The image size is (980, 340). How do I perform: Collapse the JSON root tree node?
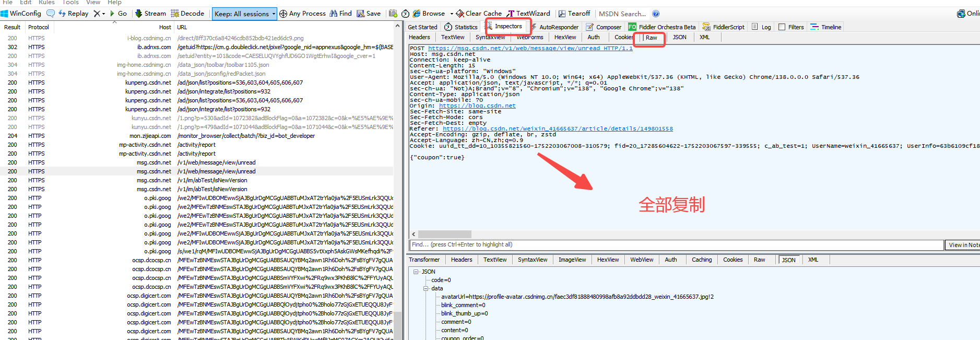coord(416,272)
